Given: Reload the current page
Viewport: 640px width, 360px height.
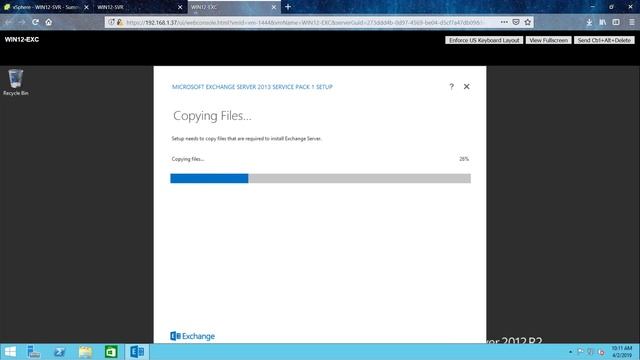Looking at the screenshot, I should coord(36,22).
